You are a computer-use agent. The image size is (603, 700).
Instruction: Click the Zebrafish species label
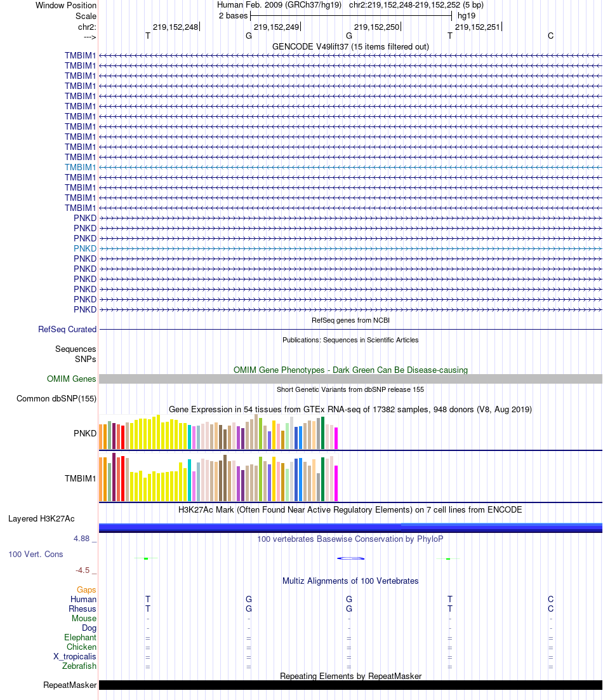(x=79, y=666)
